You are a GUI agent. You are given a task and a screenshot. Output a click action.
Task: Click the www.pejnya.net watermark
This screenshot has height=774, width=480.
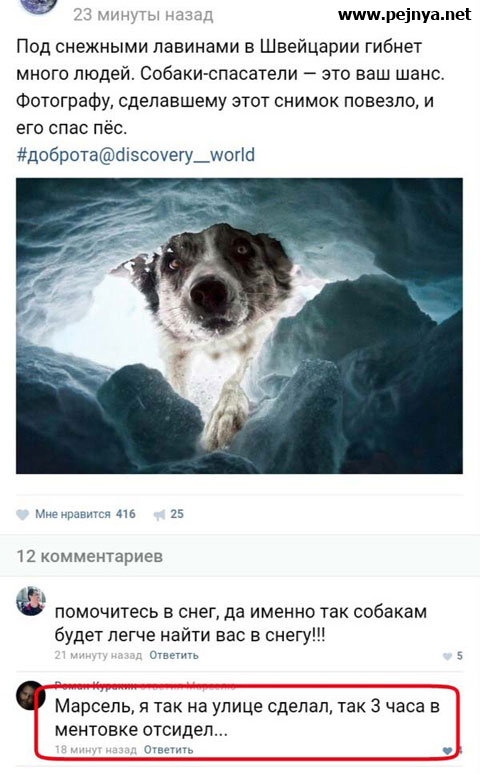tap(404, 15)
